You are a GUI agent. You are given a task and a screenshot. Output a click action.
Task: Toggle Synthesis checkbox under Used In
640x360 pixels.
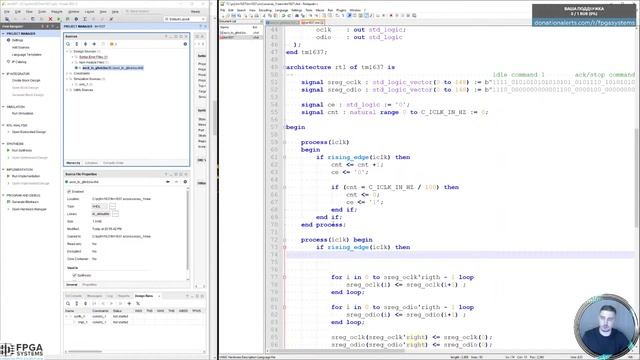coord(74,276)
